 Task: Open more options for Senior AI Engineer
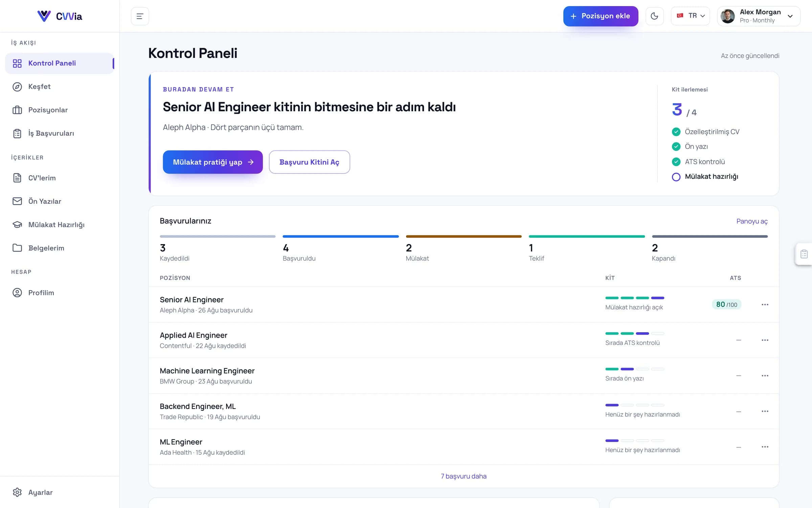[765, 304]
